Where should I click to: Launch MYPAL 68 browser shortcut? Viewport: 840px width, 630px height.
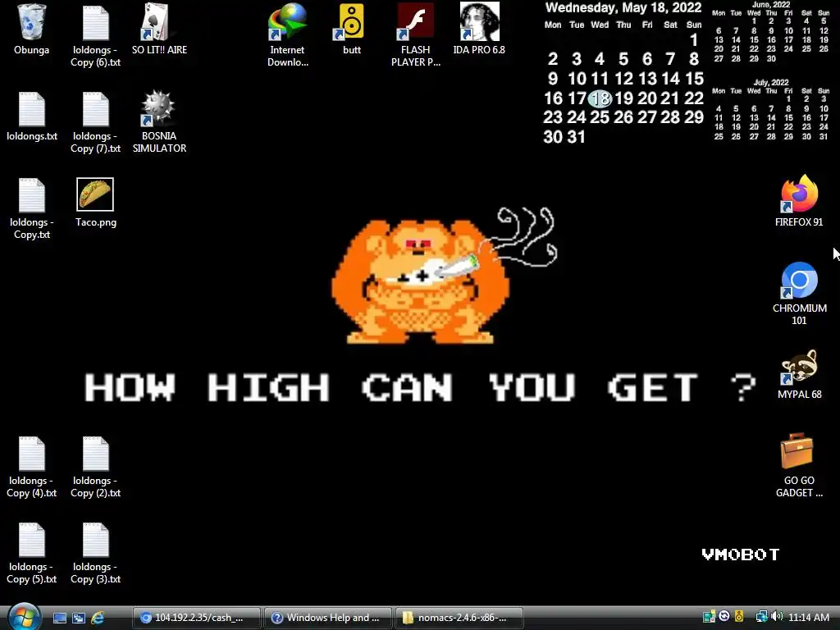(x=799, y=374)
